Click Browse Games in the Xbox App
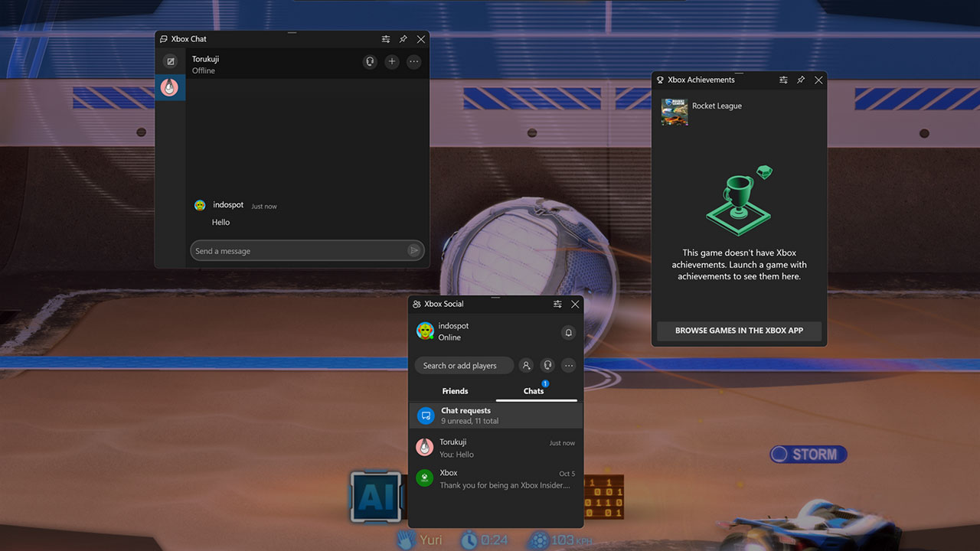This screenshot has height=551, width=980. [739, 331]
